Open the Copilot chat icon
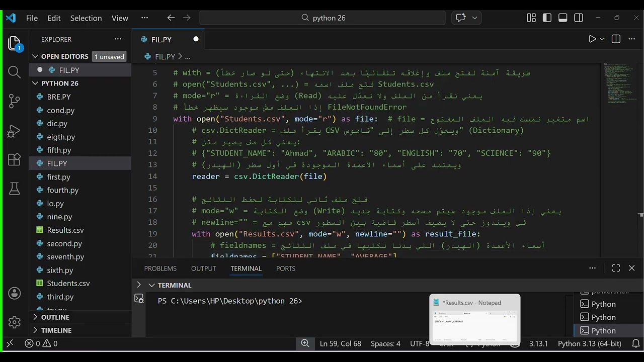Image resolution: width=644 pixels, height=362 pixels. (460, 18)
